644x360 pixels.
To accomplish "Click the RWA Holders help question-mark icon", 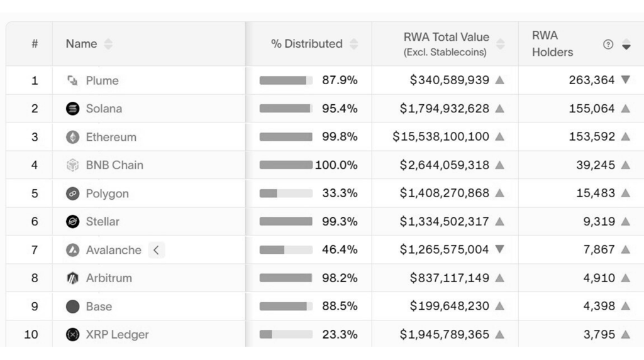I will tap(608, 45).
